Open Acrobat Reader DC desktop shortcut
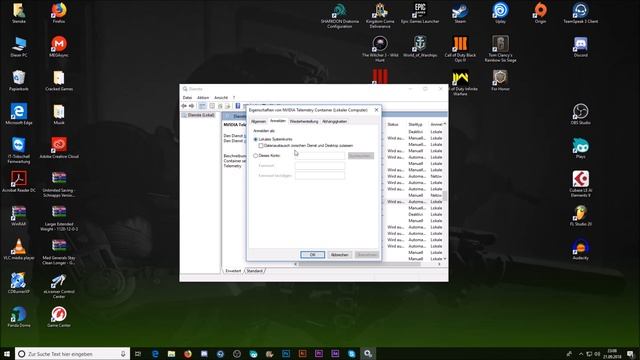The height and width of the screenshot is (360, 640). (x=19, y=182)
